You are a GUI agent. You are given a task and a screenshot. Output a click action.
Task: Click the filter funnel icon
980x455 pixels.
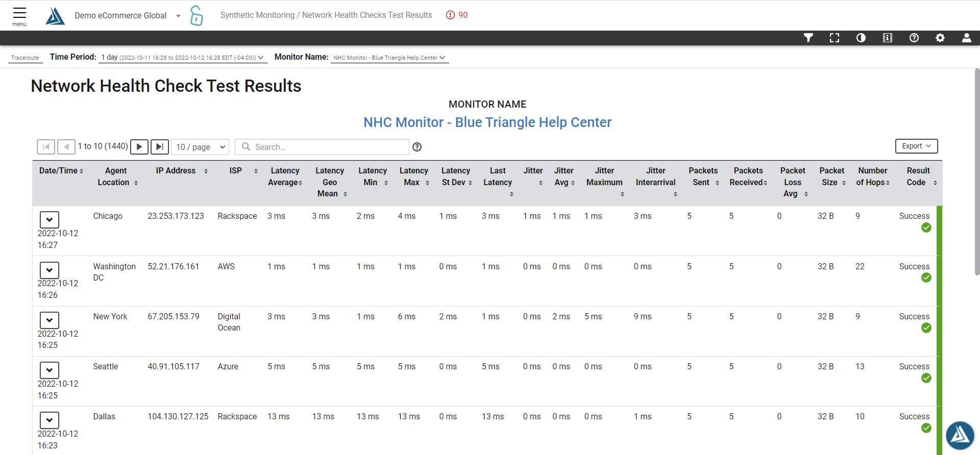(808, 38)
